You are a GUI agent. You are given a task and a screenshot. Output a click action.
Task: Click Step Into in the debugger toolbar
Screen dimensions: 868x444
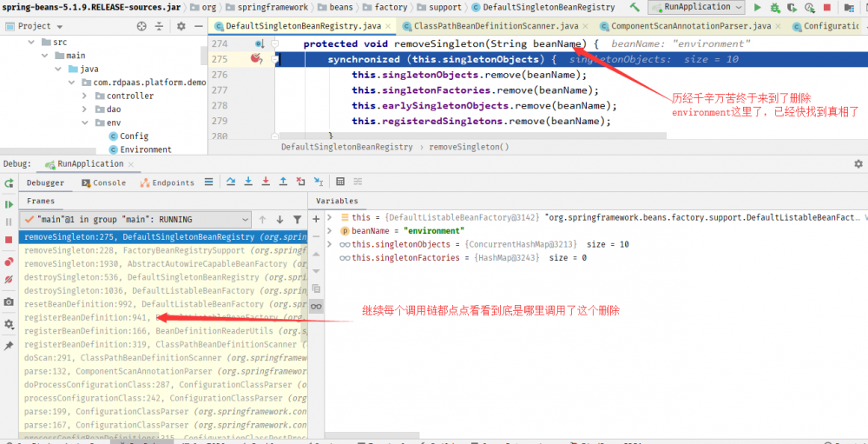248,182
